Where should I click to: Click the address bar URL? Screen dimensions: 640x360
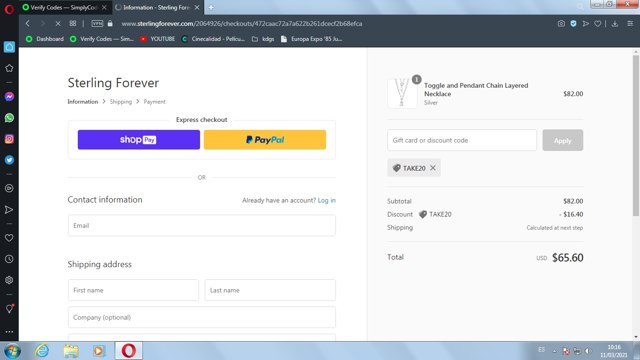coord(242,24)
